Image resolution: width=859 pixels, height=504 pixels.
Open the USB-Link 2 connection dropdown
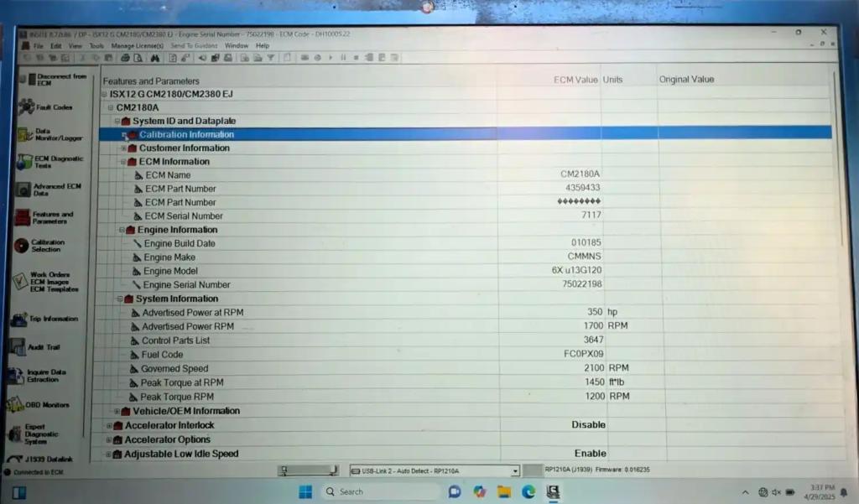pyautogui.click(x=514, y=471)
